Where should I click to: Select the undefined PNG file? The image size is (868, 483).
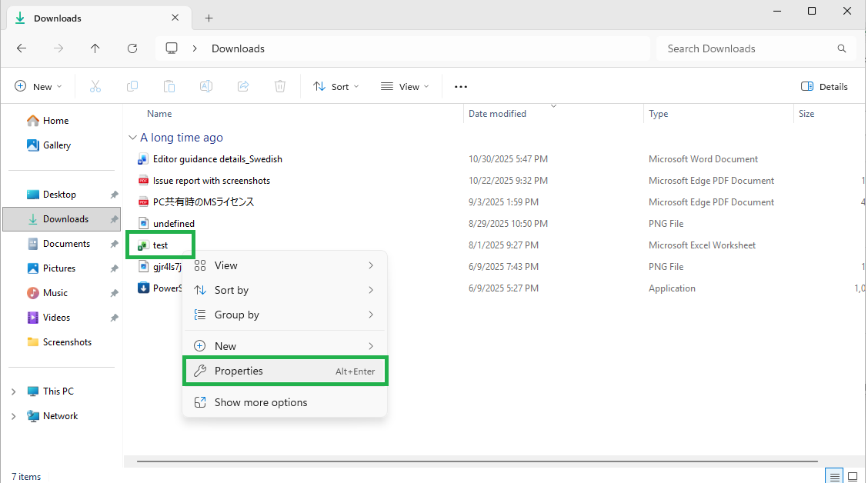[x=173, y=224]
